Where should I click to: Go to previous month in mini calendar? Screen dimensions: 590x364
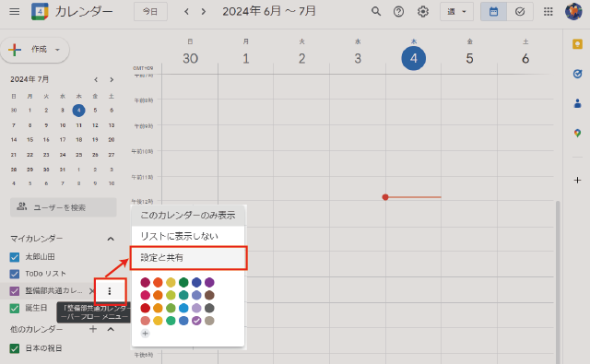point(96,80)
